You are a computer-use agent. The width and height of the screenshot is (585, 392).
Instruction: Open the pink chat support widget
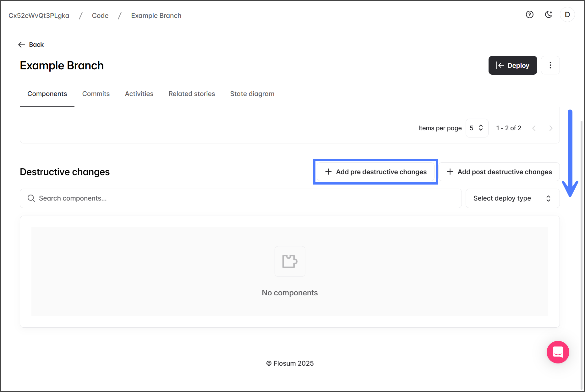tap(558, 352)
